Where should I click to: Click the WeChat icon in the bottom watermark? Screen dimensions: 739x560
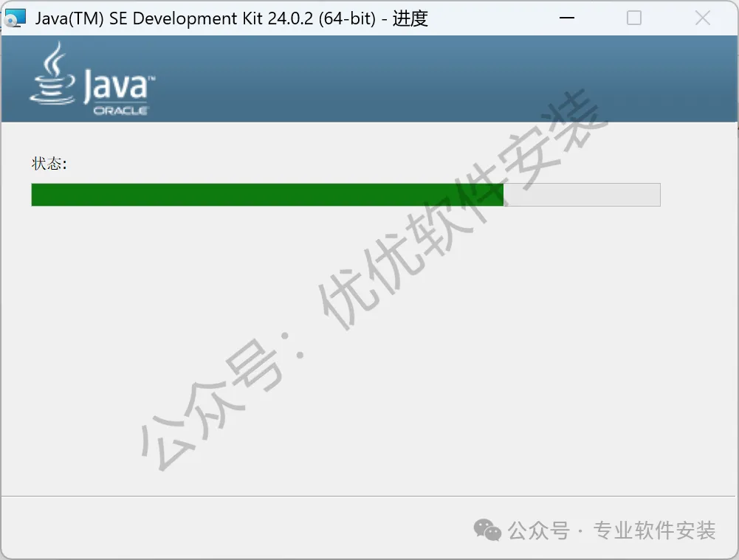tap(487, 530)
